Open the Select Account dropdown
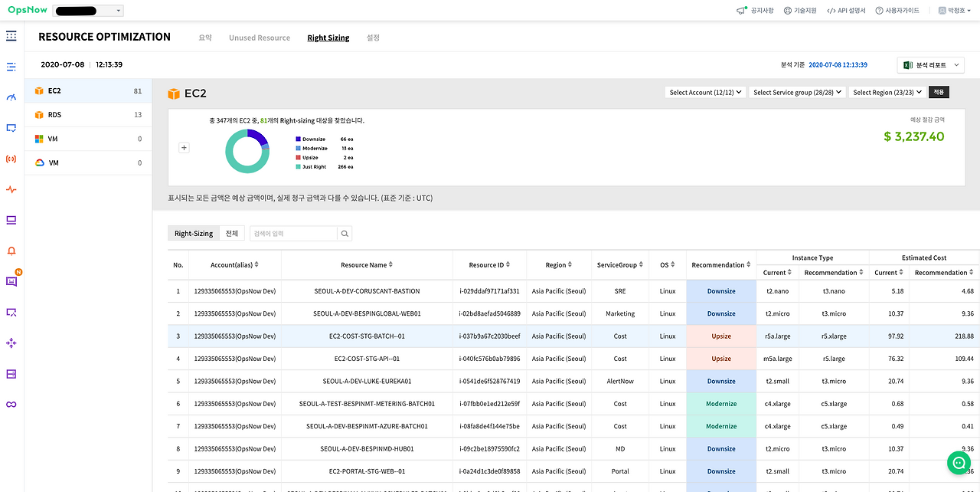 pos(705,92)
